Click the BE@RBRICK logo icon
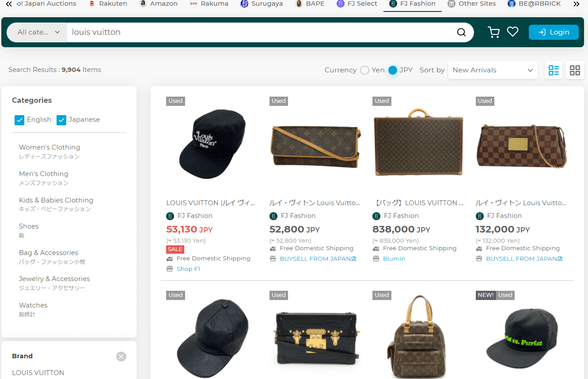The width and height of the screenshot is (588, 379). tap(512, 4)
